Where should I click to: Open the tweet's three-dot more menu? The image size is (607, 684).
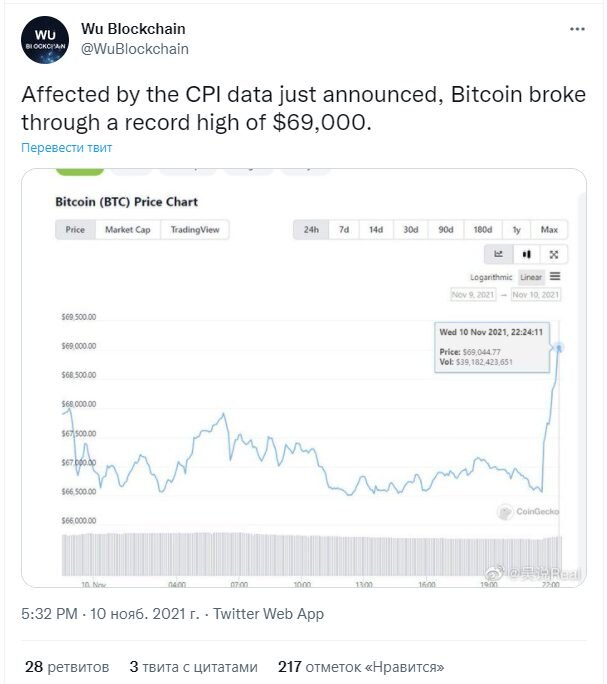click(x=577, y=29)
